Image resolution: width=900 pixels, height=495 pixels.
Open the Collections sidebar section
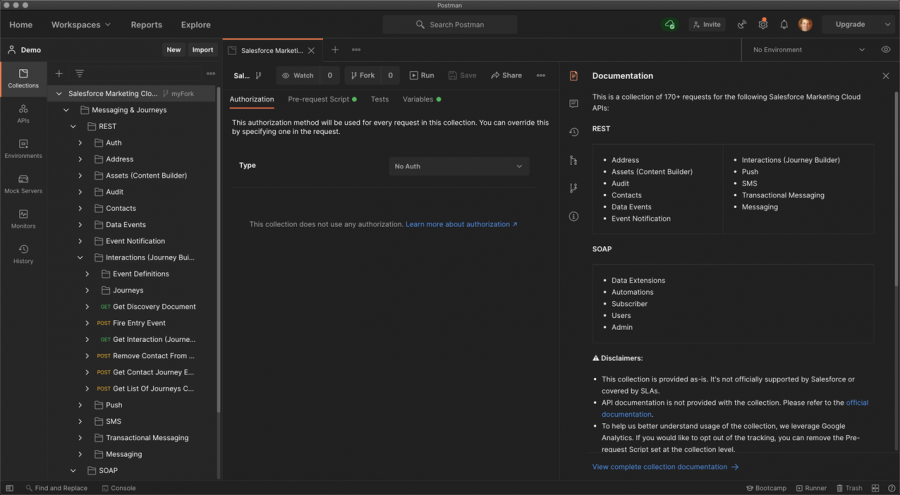tap(23, 79)
